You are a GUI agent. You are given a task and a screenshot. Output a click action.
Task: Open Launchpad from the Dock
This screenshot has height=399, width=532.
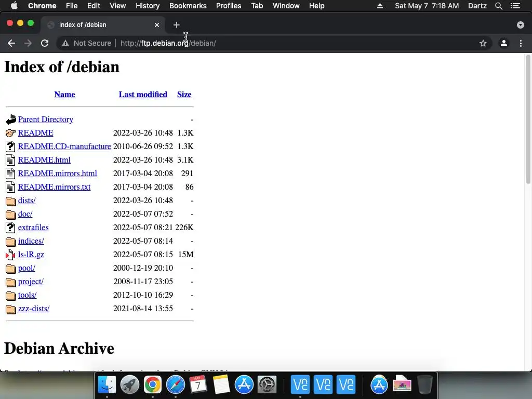(x=129, y=384)
